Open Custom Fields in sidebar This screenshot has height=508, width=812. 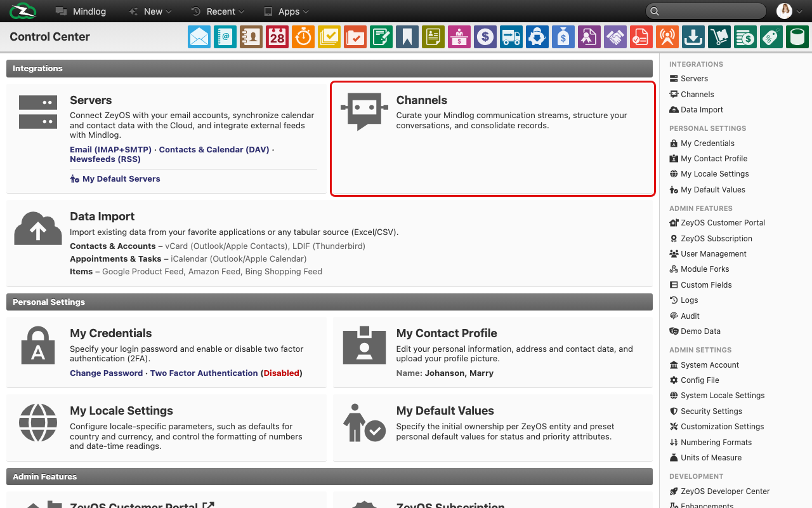[700, 285]
